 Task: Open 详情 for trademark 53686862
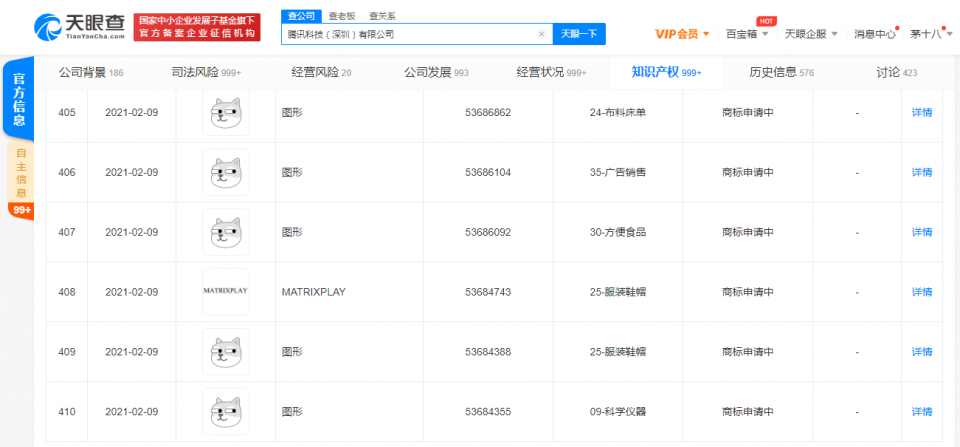921,113
